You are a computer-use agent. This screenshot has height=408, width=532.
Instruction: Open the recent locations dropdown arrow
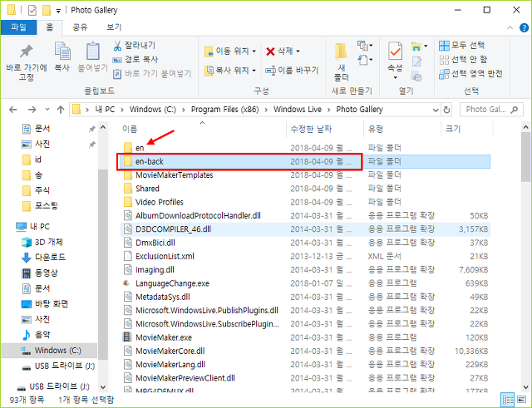pos(47,110)
